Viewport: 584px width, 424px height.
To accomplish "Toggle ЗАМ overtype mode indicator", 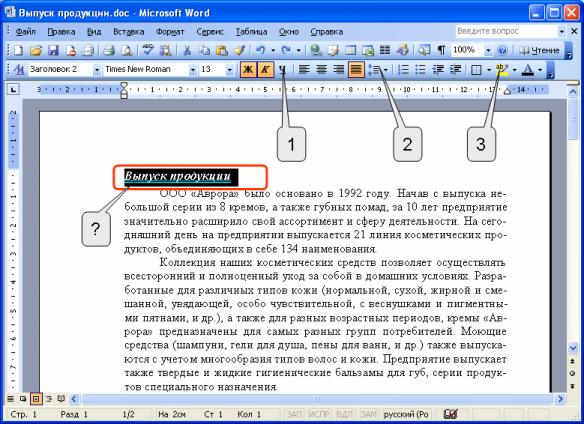I will pos(368,414).
